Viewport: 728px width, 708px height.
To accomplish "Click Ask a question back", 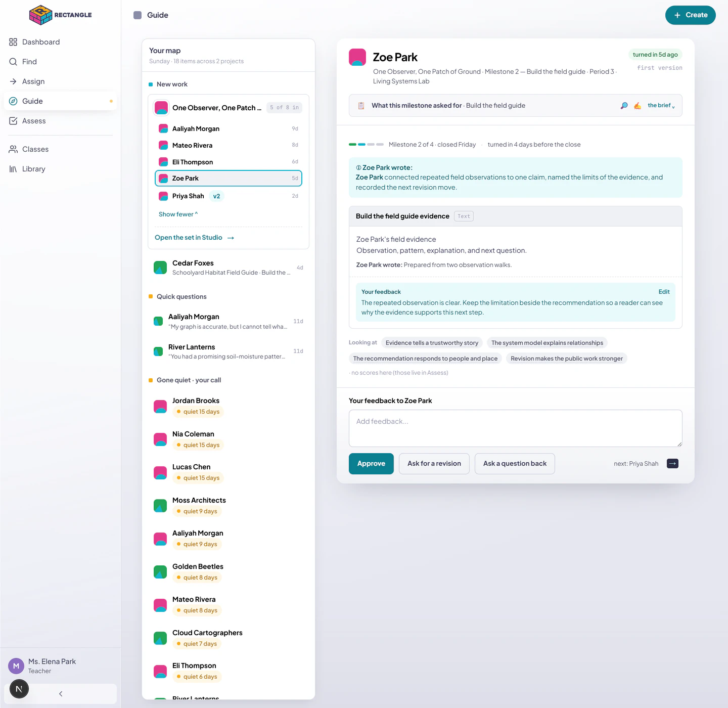I will click(x=515, y=464).
